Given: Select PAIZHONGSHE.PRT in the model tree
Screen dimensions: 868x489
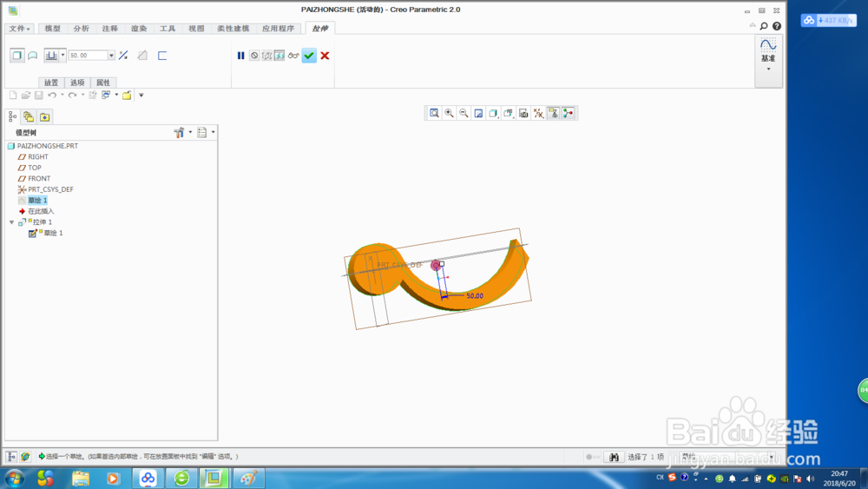Looking at the screenshot, I should [x=48, y=146].
